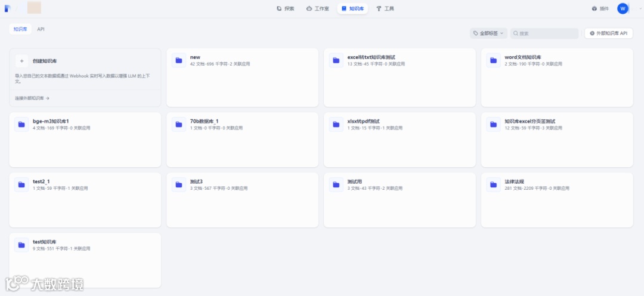Open 法律法规 card title
The height and width of the screenshot is (296, 644).
[514, 181]
